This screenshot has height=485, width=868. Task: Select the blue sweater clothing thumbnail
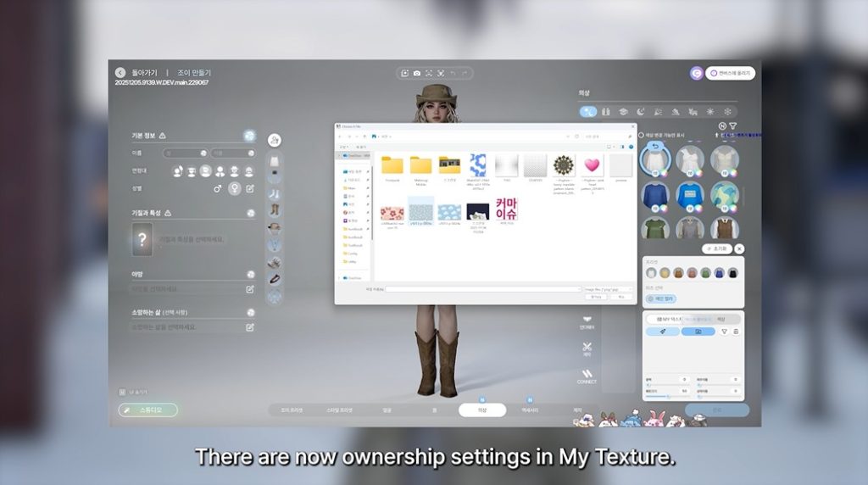click(656, 196)
